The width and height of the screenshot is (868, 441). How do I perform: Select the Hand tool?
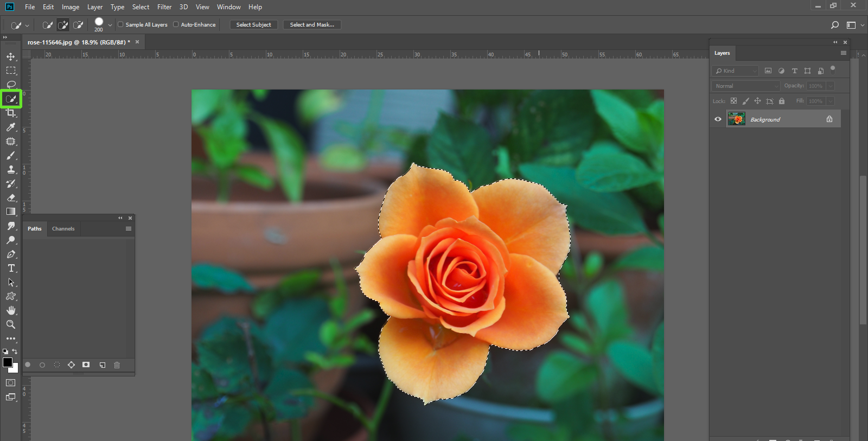[x=11, y=310]
